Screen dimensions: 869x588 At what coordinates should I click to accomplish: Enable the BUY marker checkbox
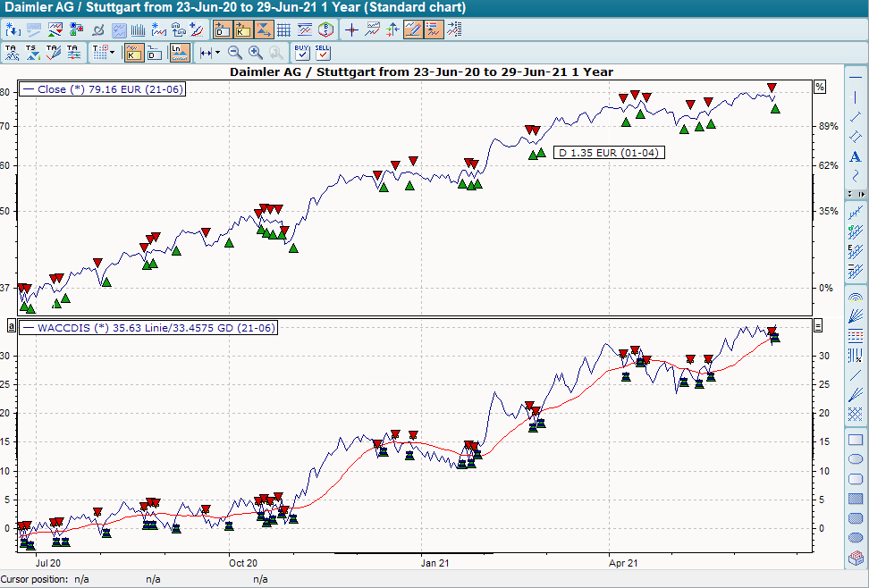(x=300, y=52)
